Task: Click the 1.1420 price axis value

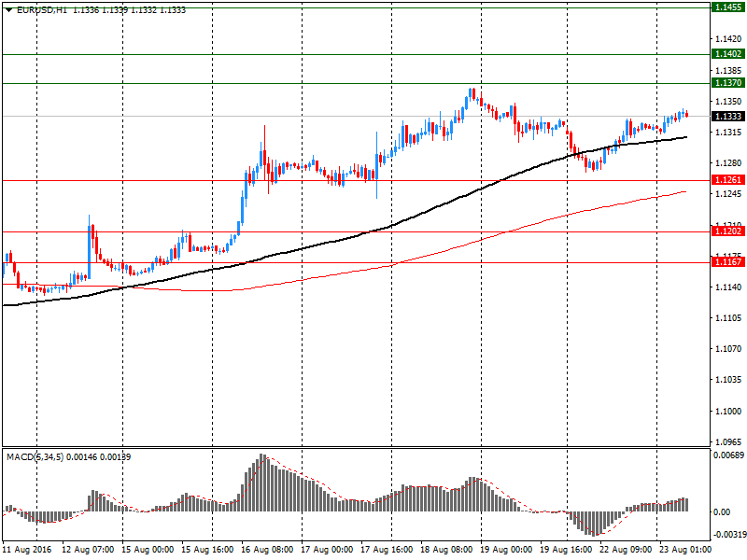Action: pos(728,39)
